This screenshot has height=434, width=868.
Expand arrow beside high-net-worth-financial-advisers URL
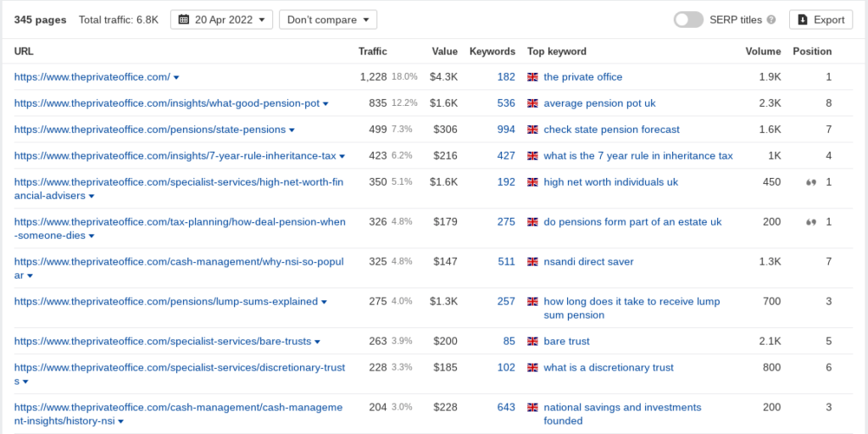[x=92, y=196]
